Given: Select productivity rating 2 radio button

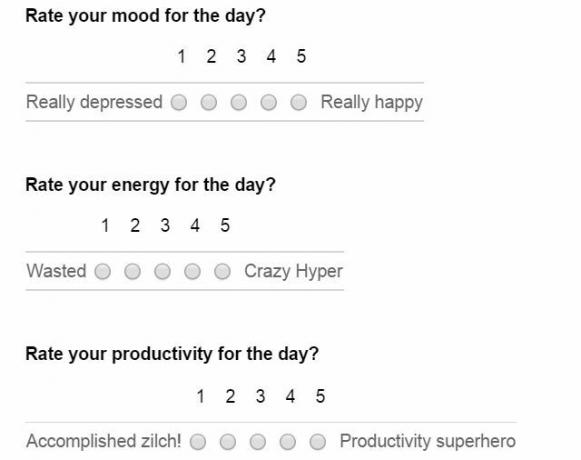Looking at the screenshot, I should coord(228,442).
